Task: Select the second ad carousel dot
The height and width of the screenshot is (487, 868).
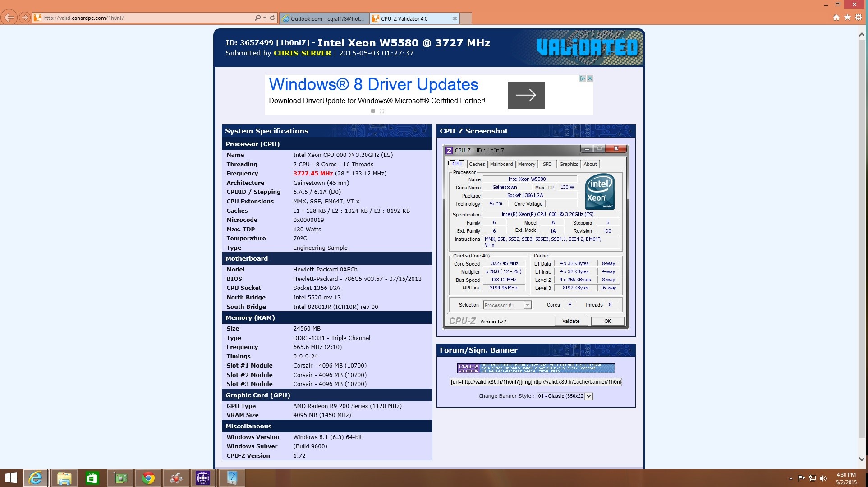Action: [382, 111]
